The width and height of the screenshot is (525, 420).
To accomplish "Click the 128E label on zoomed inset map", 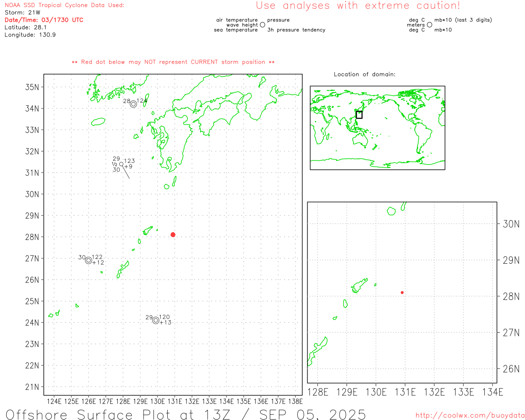I will pos(318,392).
